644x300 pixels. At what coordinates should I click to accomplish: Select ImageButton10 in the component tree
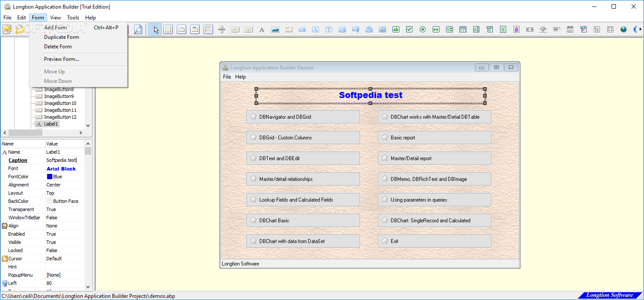60,103
